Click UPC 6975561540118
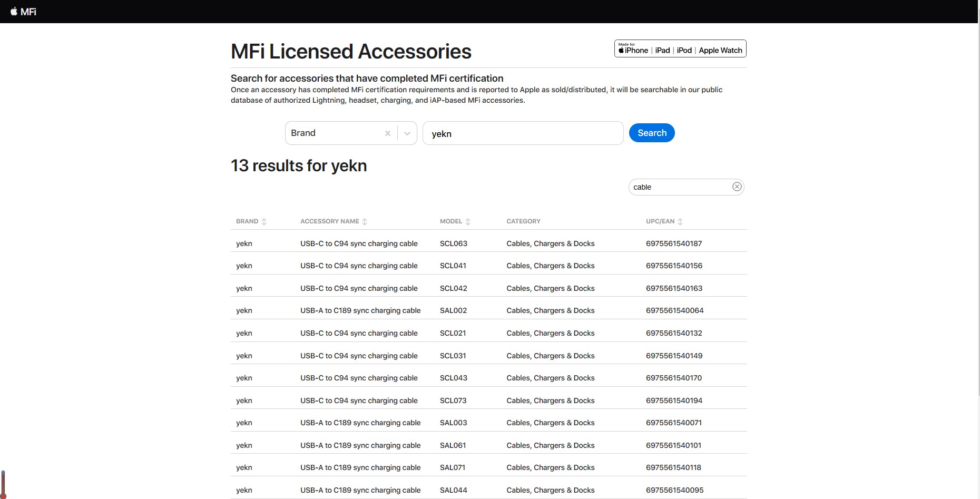This screenshot has width=980, height=499. [x=673, y=467]
